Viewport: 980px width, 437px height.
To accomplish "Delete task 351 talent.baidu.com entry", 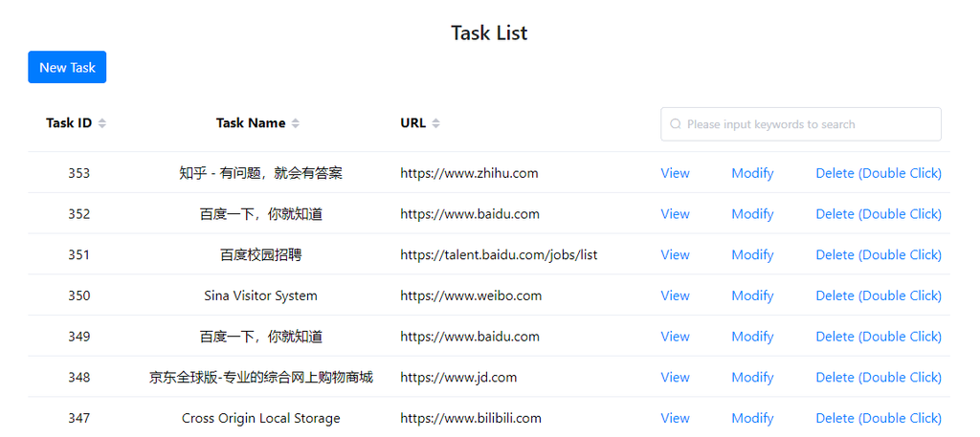I will coord(879,254).
